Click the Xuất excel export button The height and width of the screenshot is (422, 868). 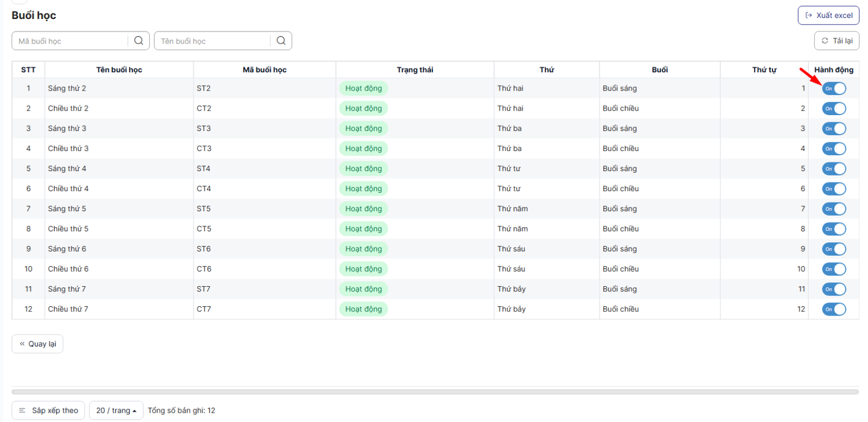(828, 15)
